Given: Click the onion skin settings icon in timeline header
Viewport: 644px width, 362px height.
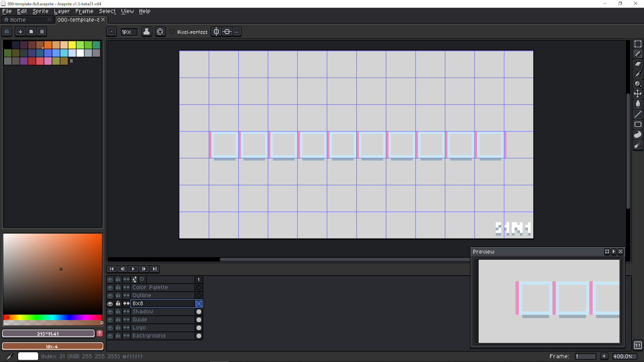Looking at the screenshot, I should (x=134, y=279).
